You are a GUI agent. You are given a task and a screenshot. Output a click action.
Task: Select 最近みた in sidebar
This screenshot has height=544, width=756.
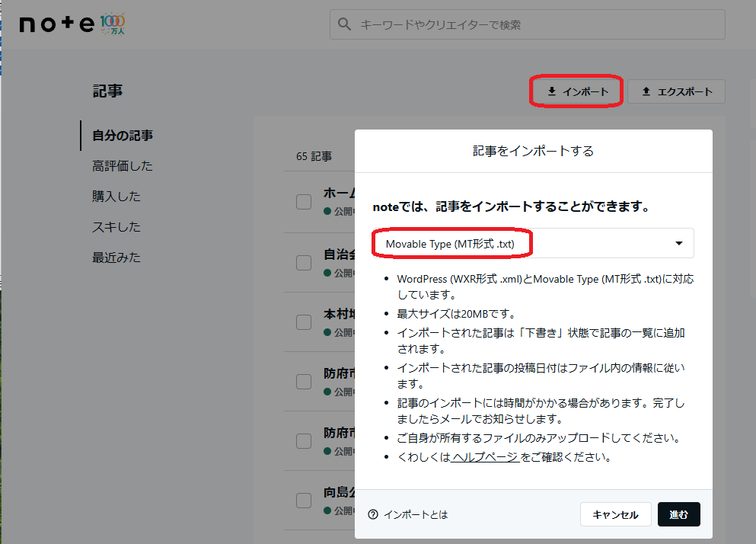[116, 258]
